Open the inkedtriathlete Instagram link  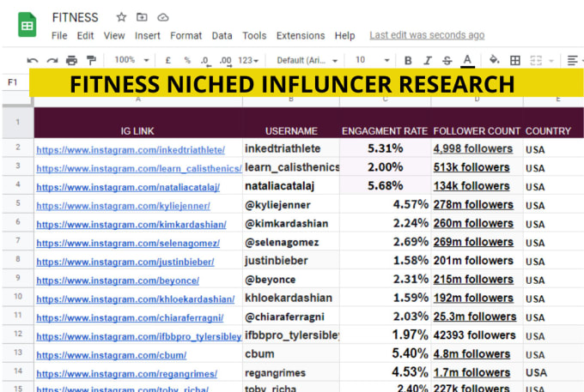131,150
